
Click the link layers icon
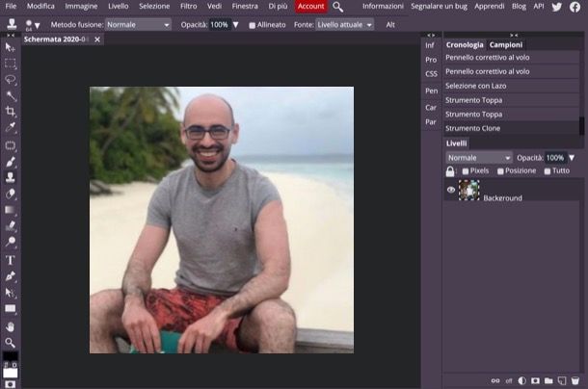click(x=495, y=380)
